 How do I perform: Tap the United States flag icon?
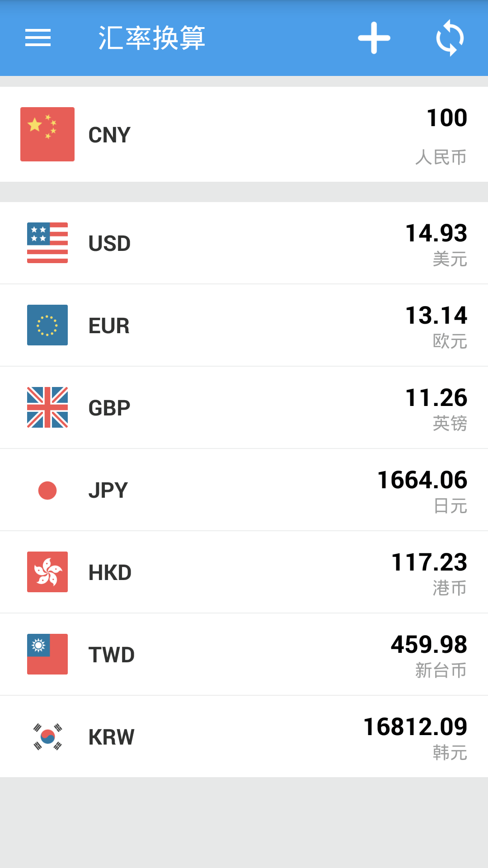click(x=47, y=243)
